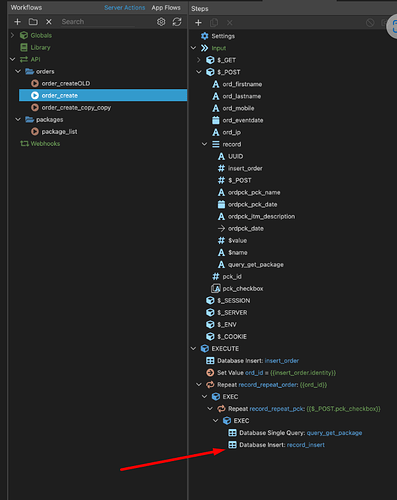Select the Database Single Query query_get_package step
397x500 pixels.
pyautogui.click(x=295, y=433)
